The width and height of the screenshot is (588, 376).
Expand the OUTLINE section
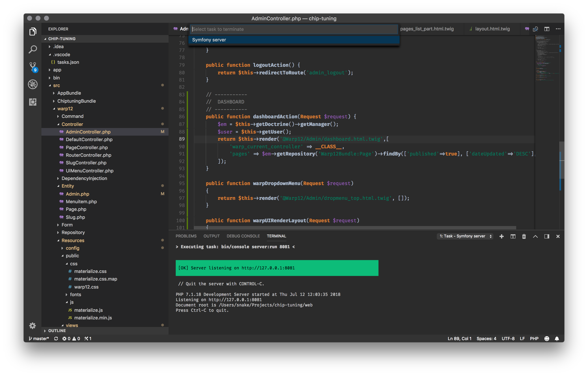pos(57,331)
